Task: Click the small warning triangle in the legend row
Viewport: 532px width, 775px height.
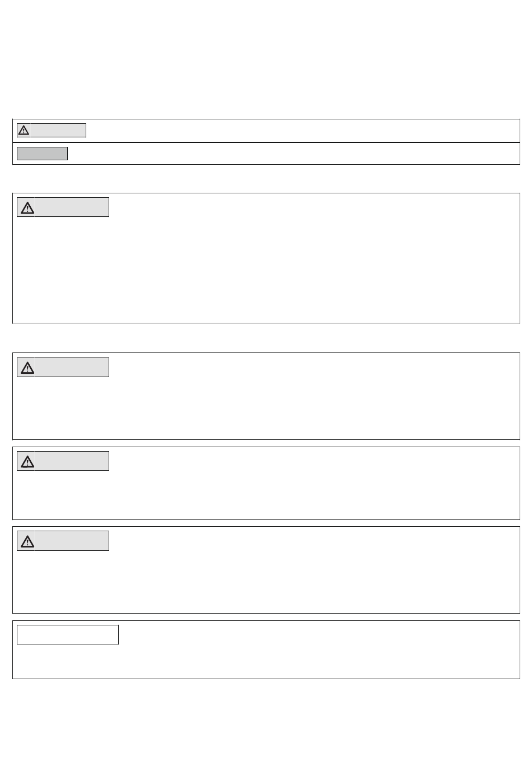Action: (24, 131)
